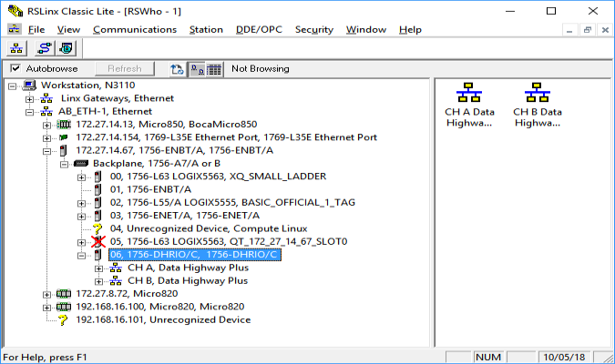Expand the Linx Gateways node
The width and height of the screenshot is (615, 364).
(x=29, y=99)
